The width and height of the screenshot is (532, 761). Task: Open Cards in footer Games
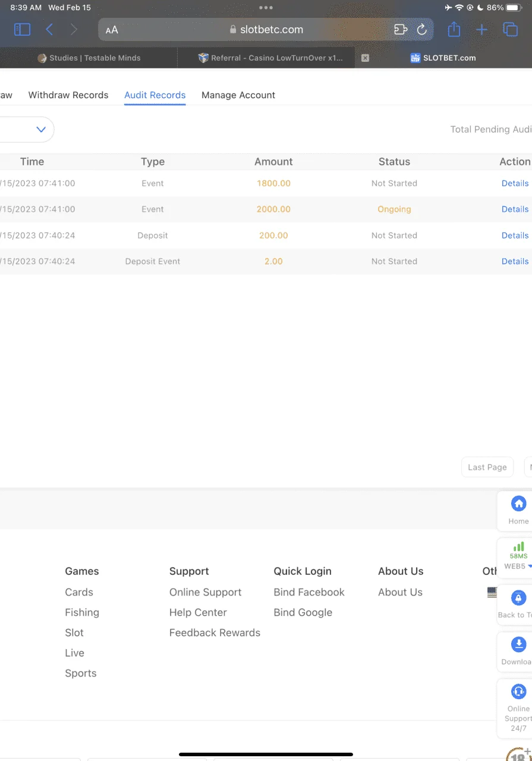point(79,592)
